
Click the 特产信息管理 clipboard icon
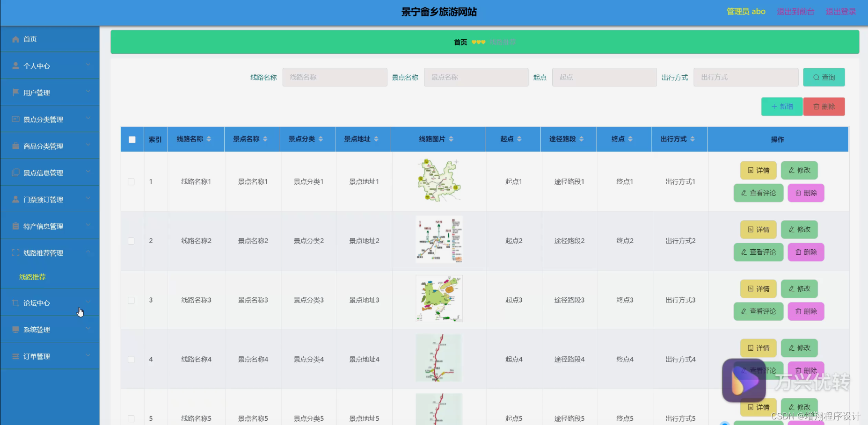pyautogui.click(x=15, y=226)
